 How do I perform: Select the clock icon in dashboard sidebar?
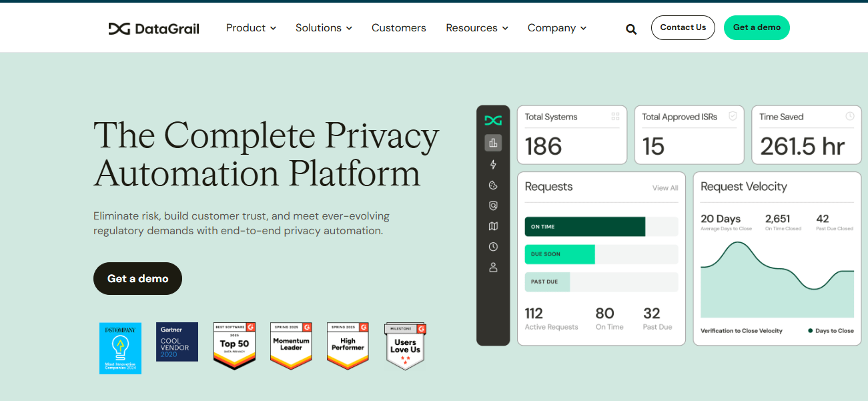click(493, 247)
